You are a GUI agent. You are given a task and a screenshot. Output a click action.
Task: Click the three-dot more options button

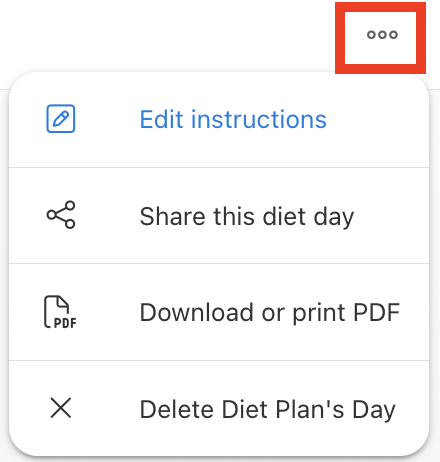point(382,35)
